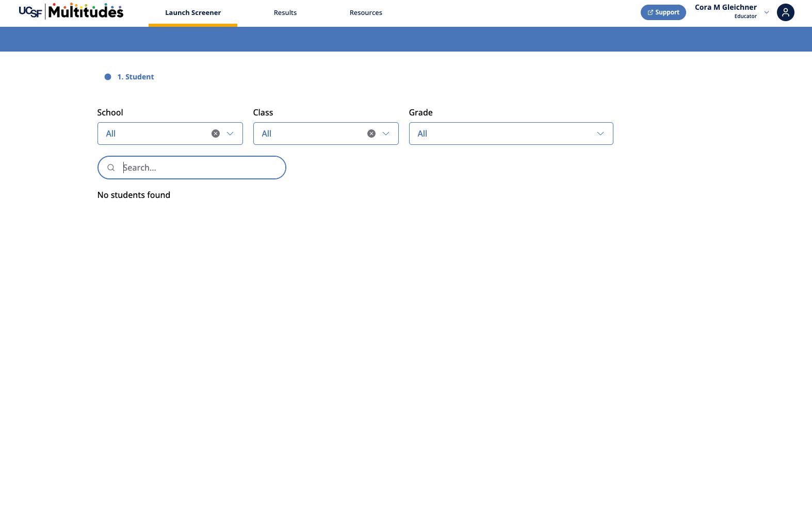The image size is (812, 515).
Task: Open the user profile avatar icon
Action: tap(786, 12)
